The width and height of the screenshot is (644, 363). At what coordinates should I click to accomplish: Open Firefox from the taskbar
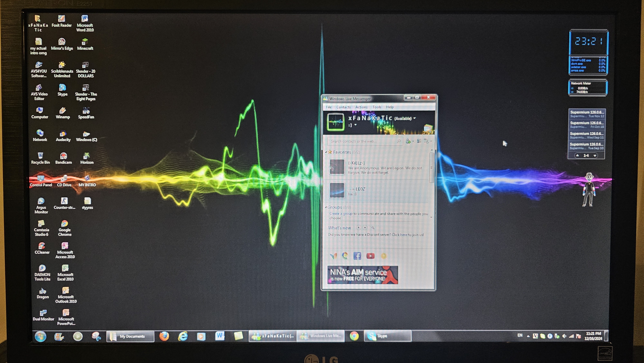tap(164, 336)
